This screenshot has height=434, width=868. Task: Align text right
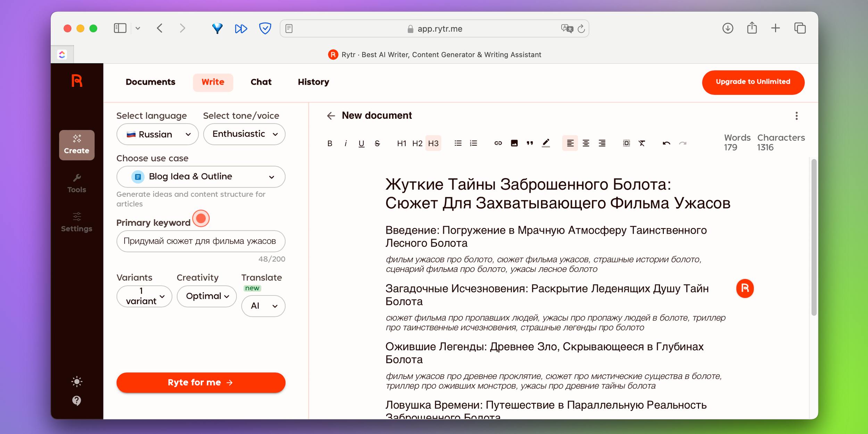point(602,143)
